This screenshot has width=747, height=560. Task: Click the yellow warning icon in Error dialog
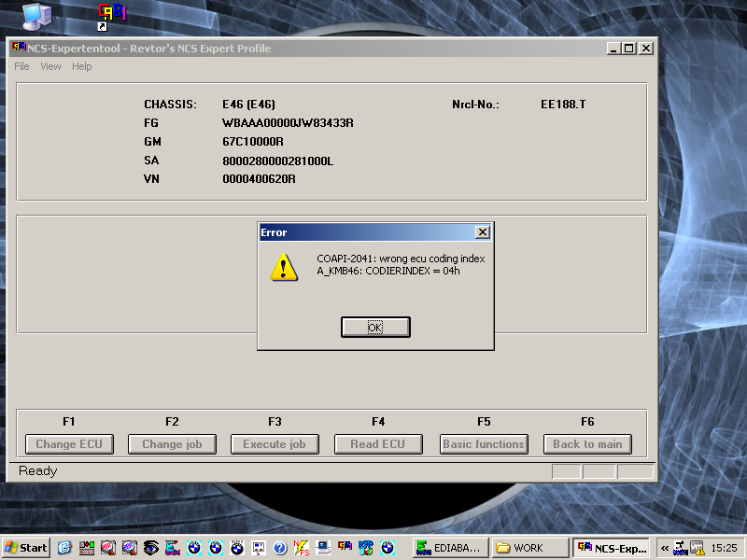284,267
